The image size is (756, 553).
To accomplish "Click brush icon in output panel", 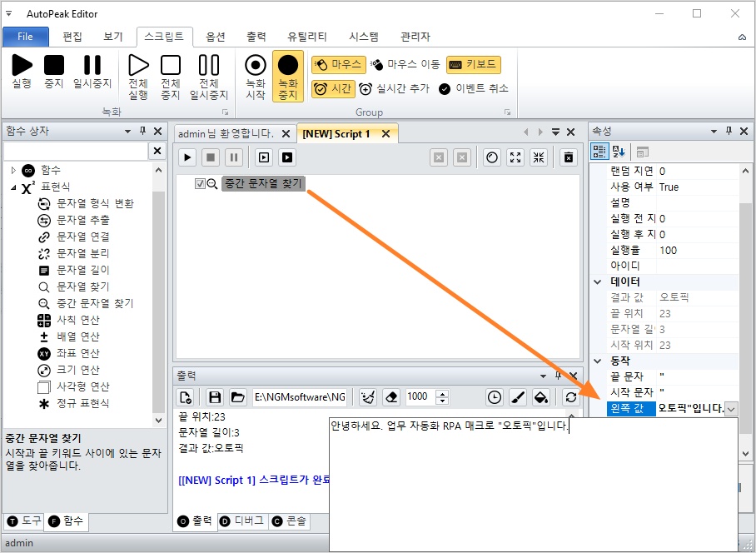I will click(517, 397).
